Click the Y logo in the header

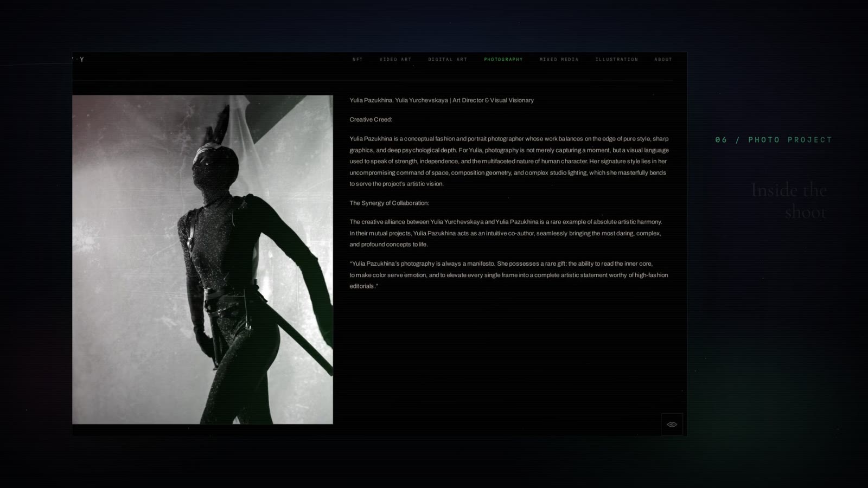79,60
